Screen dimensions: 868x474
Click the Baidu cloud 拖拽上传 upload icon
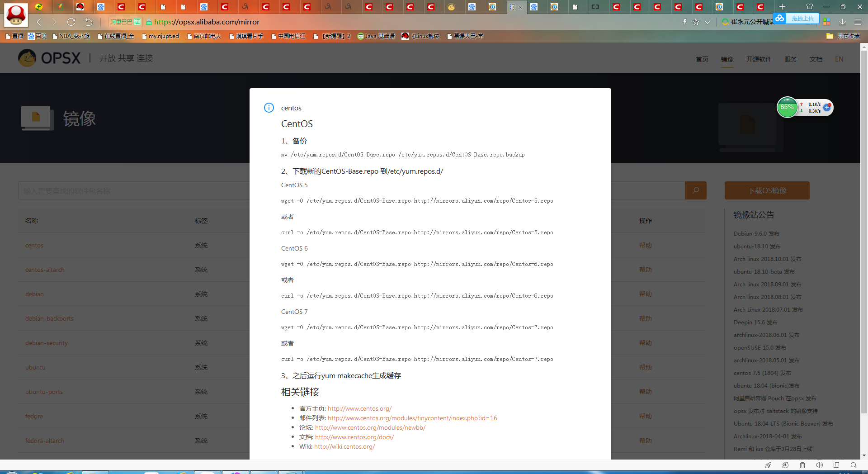tap(780, 19)
